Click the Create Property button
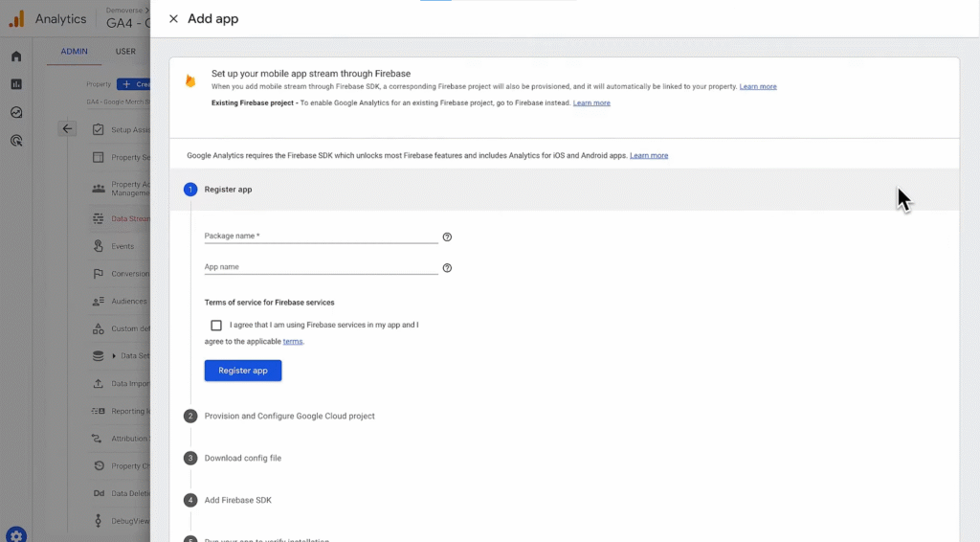Screen dimensions: 980x542 134,84
